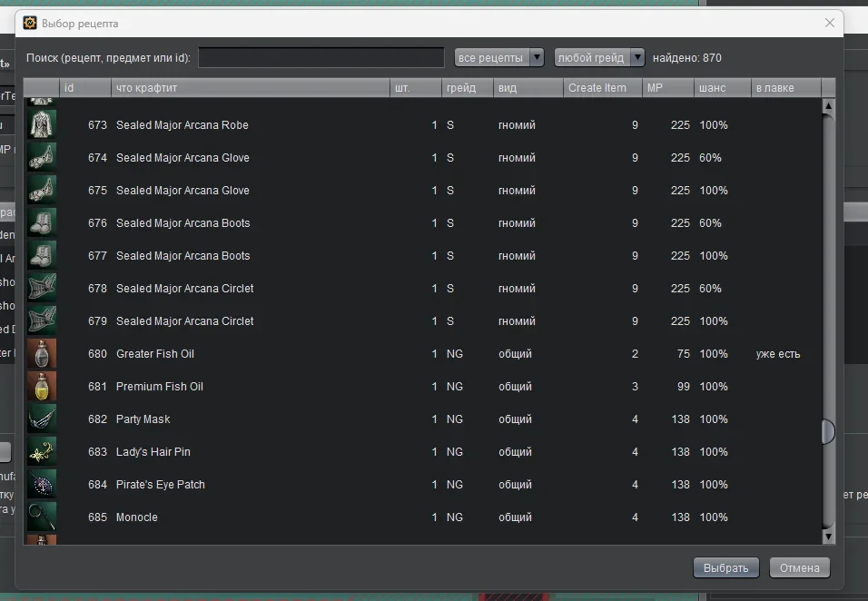Click the glove icon in row 675

[42, 190]
